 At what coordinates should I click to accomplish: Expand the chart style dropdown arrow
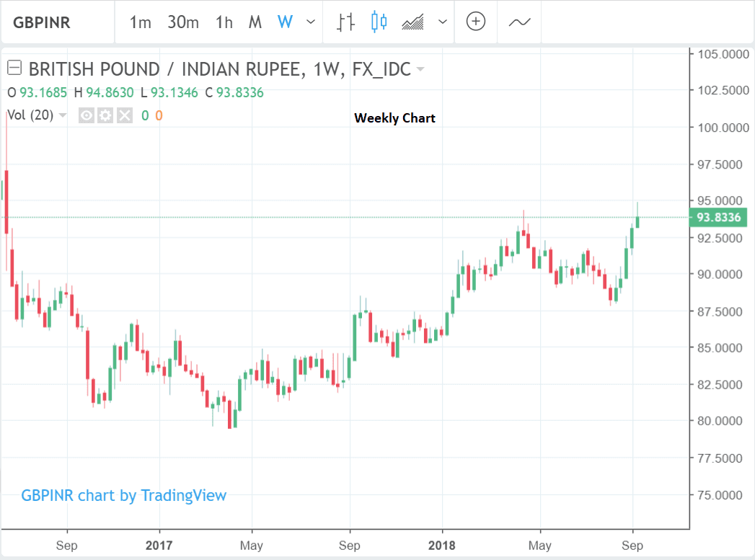(442, 22)
